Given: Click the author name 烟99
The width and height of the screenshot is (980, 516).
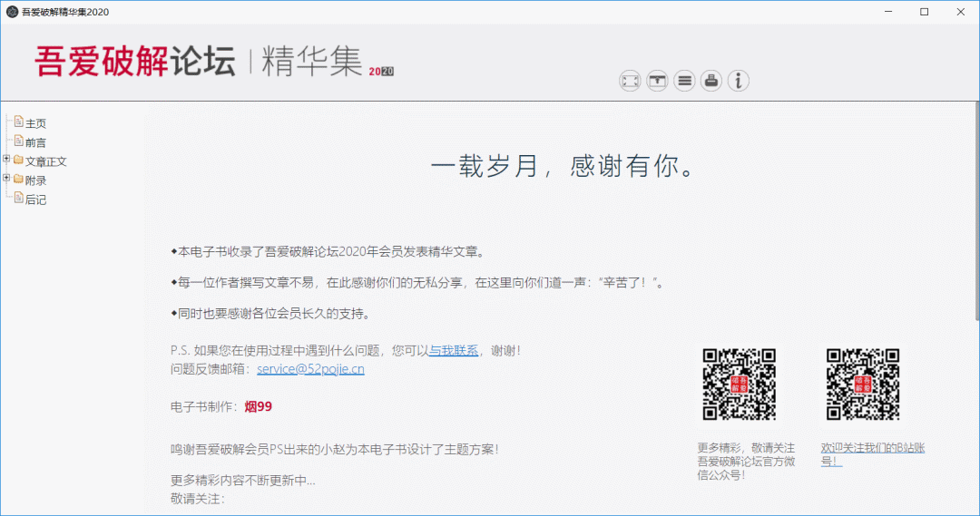Looking at the screenshot, I should (x=258, y=406).
